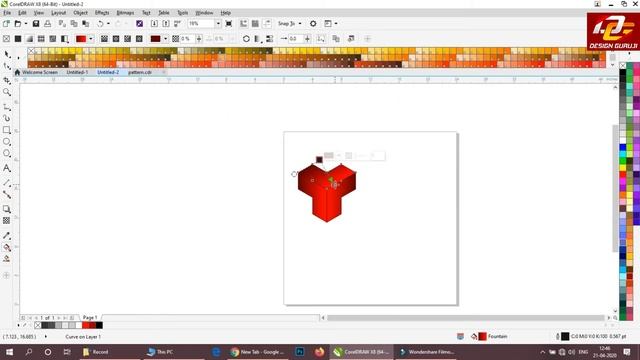Screen dimensions: 640x360
Task: Click the black swatch in document palette
Action: pyautogui.click(x=99, y=325)
